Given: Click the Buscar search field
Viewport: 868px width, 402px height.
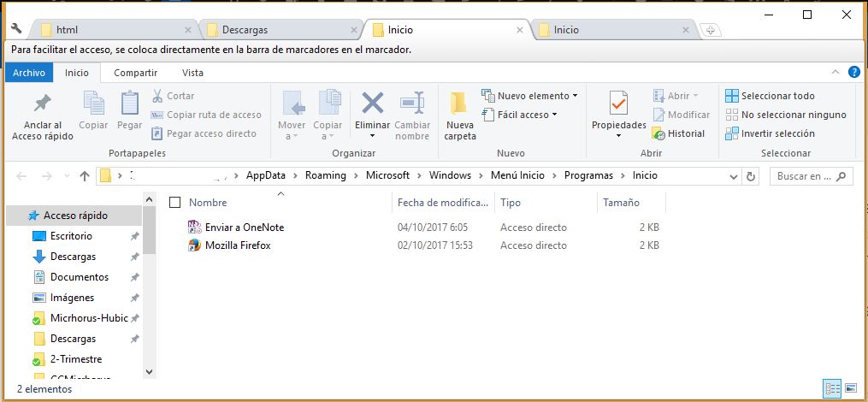Looking at the screenshot, I should tap(802, 176).
